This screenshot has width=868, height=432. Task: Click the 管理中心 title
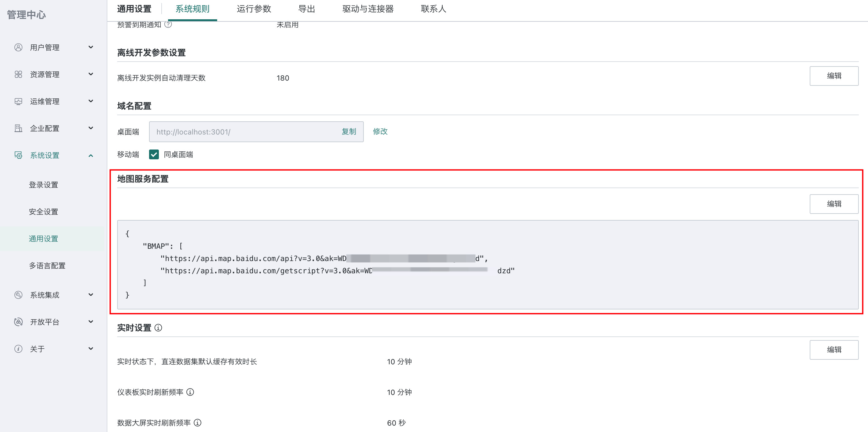(x=26, y=15)
